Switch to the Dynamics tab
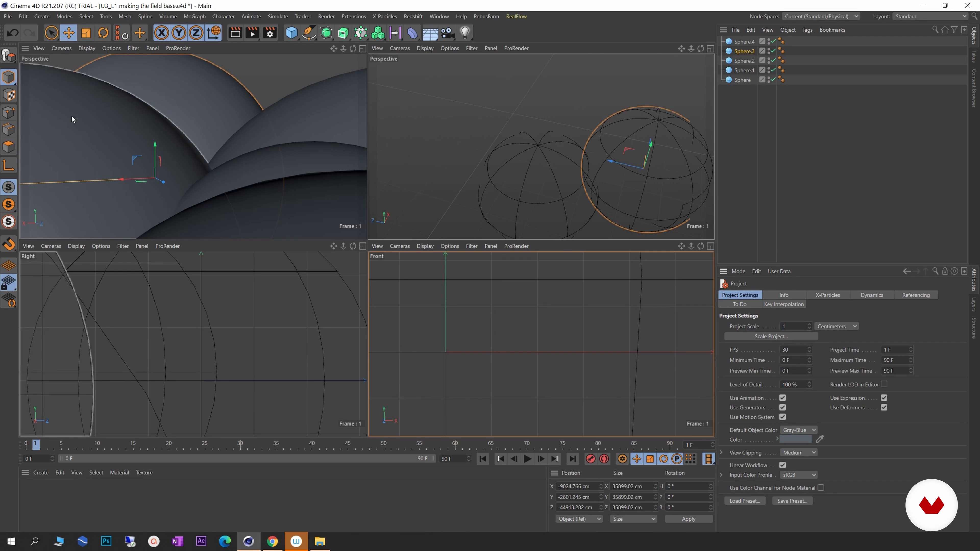The width and height of the screenshot is (980, 551). [872, 295]
